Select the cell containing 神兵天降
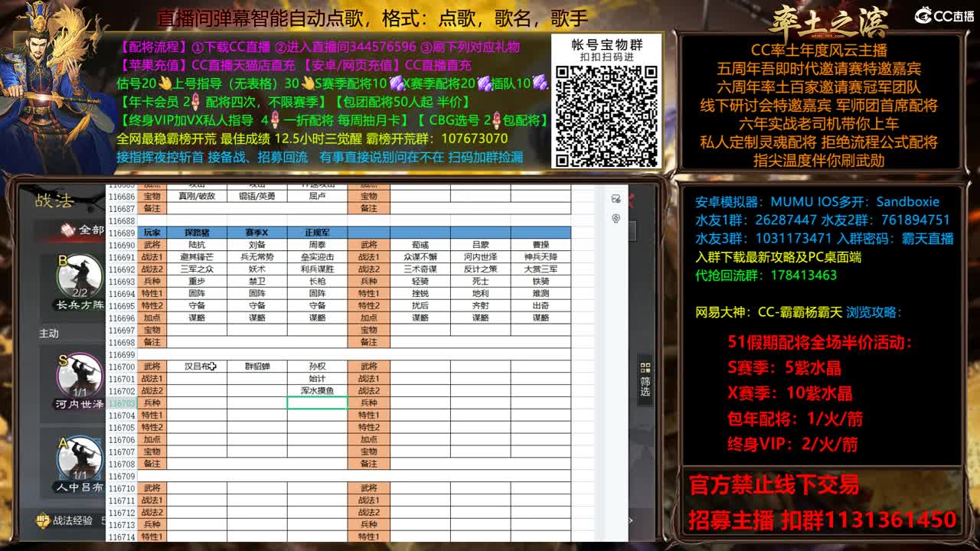Viewport: 980px width, 551px height. point(541,256)
